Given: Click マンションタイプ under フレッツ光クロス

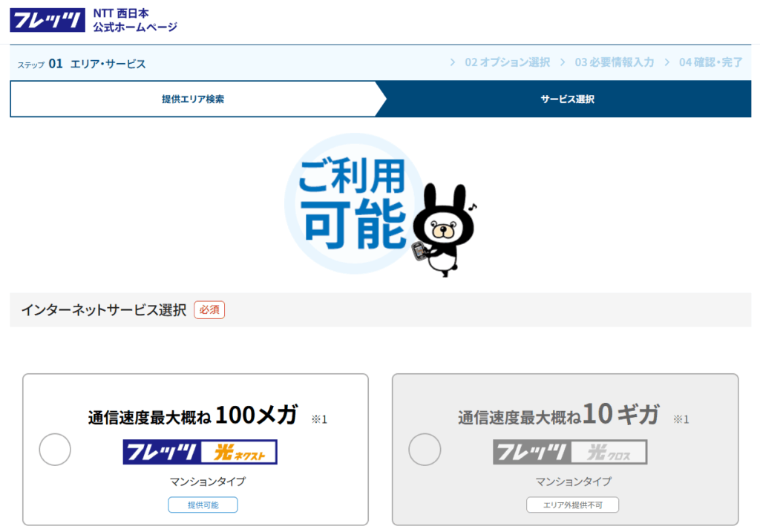Looking at the screenshot, I should point(573,482).
